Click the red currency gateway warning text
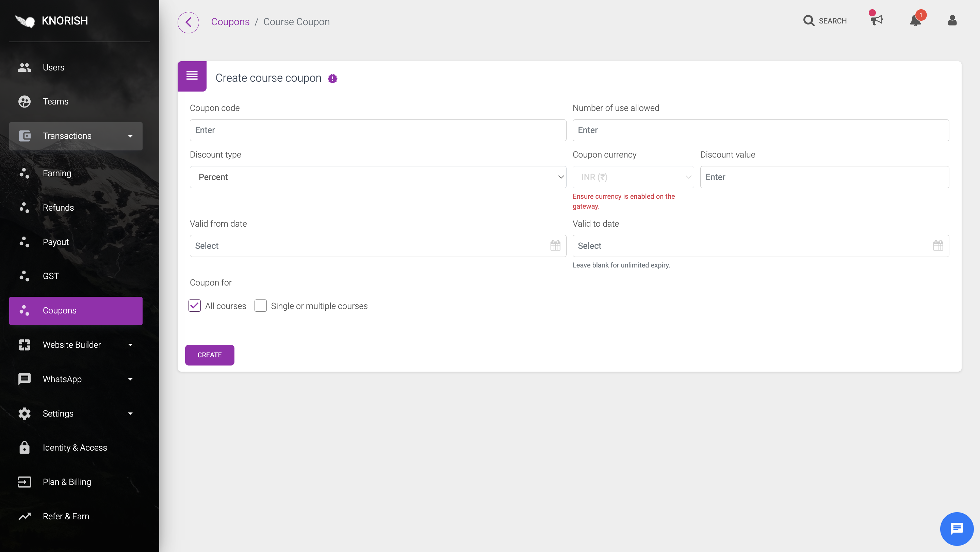The image size is (980, 552). tap(623, 201)
